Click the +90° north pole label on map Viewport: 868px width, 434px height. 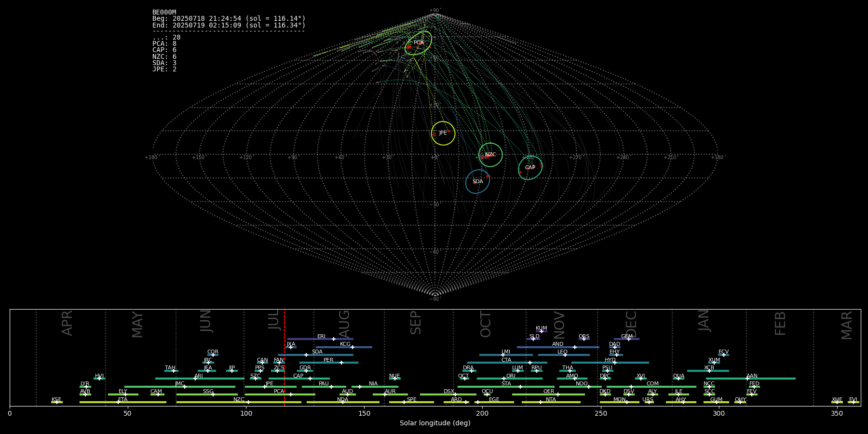click(435, 11)
